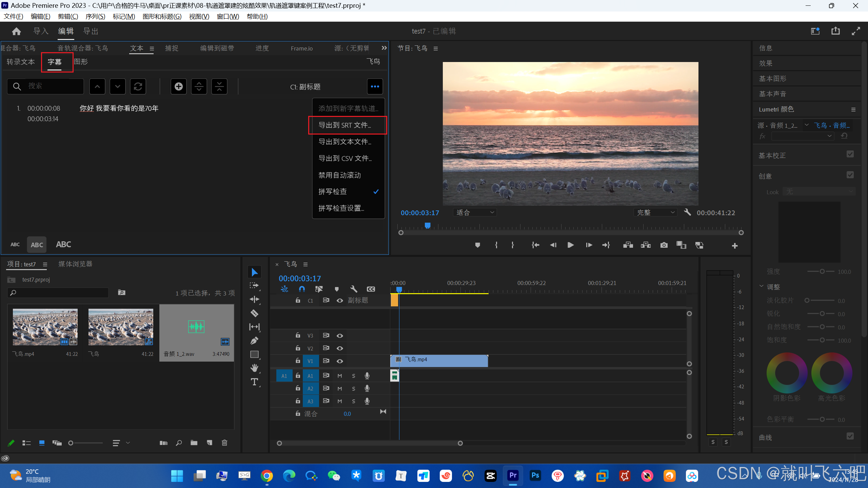Uncheck the 基本校正 checkbox
Screen dimensions: 868x488
pos(850,154)
